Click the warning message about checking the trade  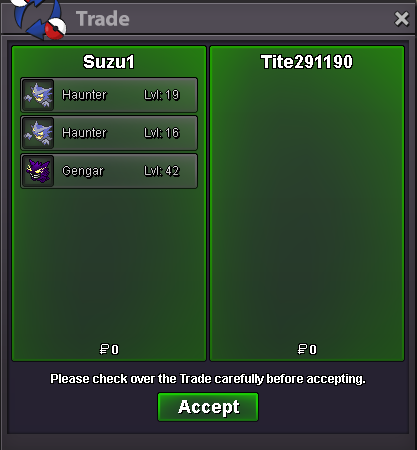click(x=208, y=379)
